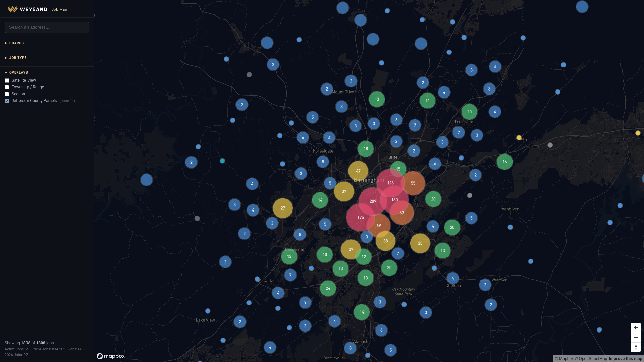Select the blue 9 cluster
This screenshot has height=362, width=644.
305,303
